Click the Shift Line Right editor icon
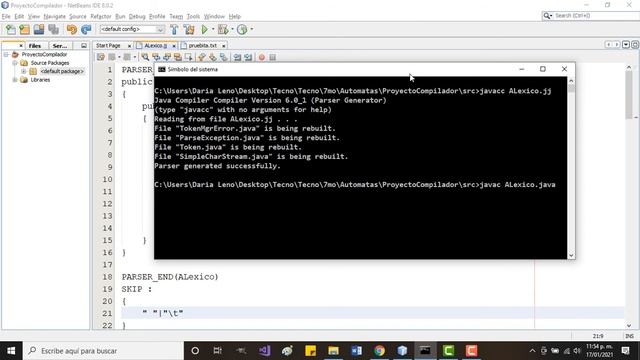Image resolution: width=640 pixels, height=360 pixels. point(248,57)
